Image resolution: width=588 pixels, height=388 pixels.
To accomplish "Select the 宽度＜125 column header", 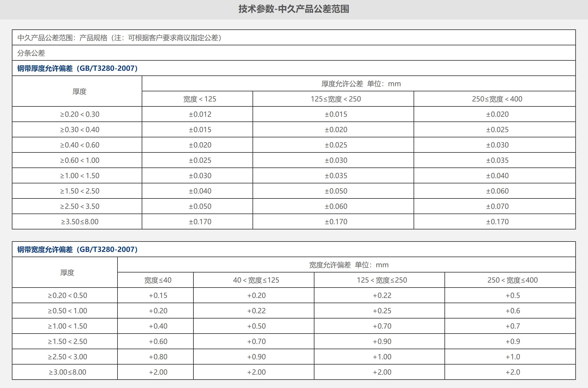I will point(200,99).
